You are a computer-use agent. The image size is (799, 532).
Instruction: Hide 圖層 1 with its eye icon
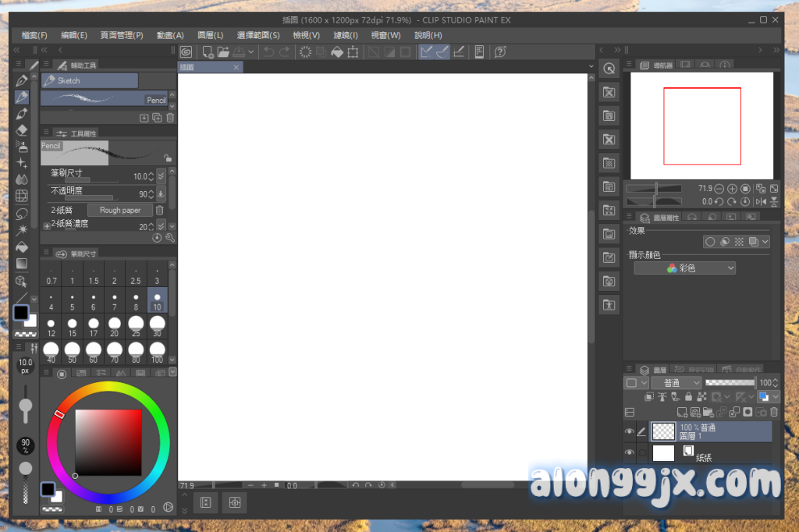[630, 431]
